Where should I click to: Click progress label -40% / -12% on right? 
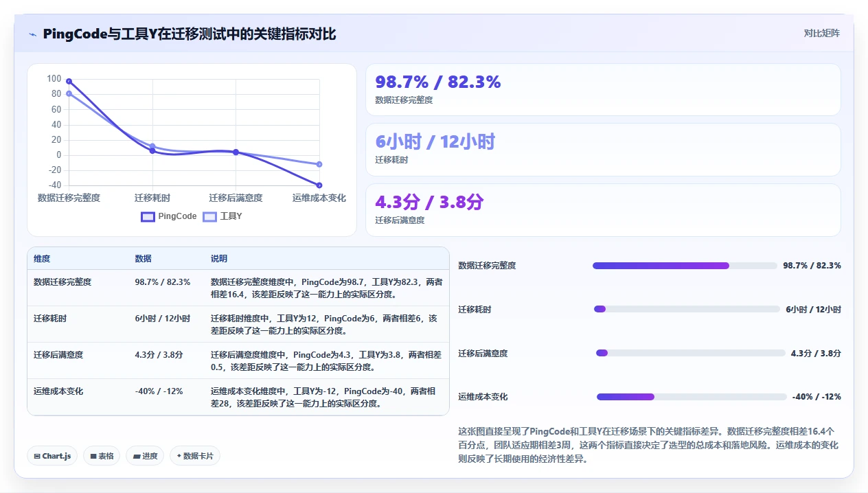pos(816,397)
